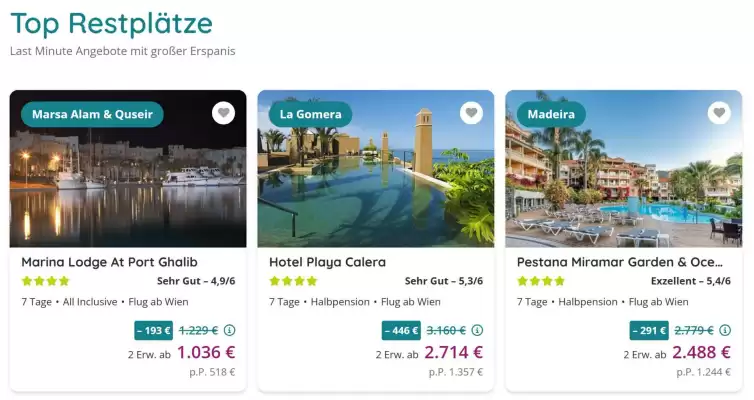This screenshot has height=400, width=754.
Task: Open price info icon for Hotel Playa Calera
Action: pyautogui.click(x=477, y=330)
